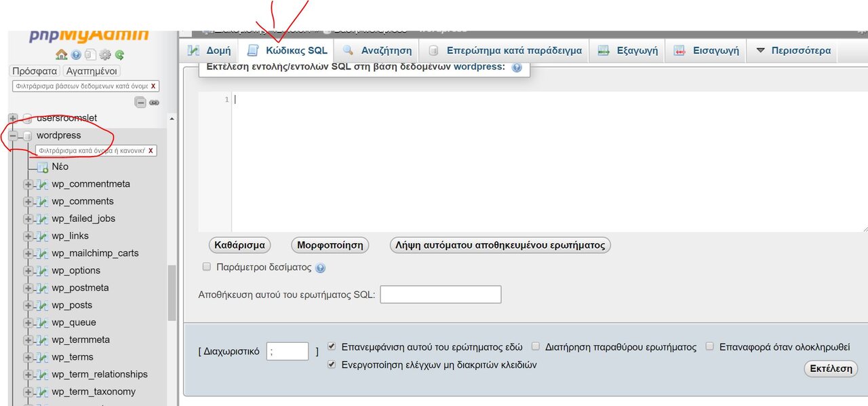The height and width of the screenshot is (406, 868).
Task: Open the Περισσότερα dropdown menu
Action: click(793, 50)
